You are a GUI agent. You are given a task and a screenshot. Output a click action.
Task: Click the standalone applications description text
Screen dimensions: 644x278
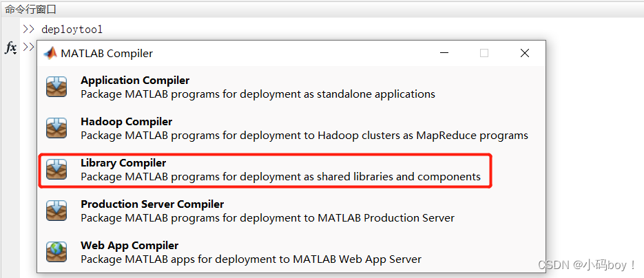[258, 94]
